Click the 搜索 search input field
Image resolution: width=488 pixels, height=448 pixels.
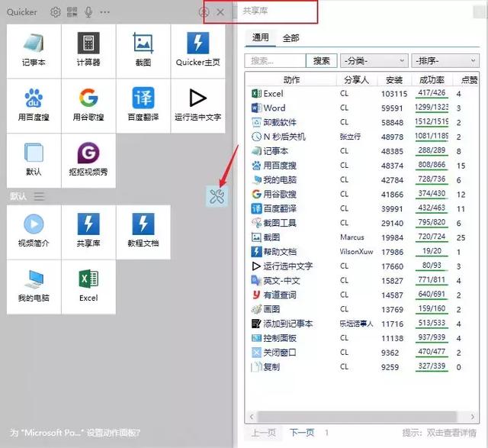[275, 60]
